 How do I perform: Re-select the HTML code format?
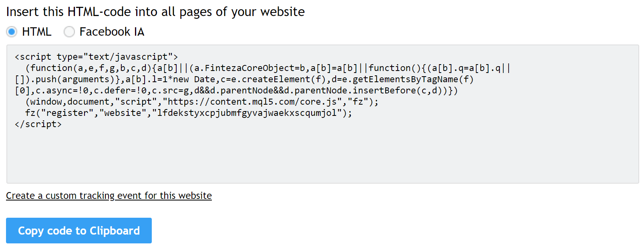click(x=12, y=32)
